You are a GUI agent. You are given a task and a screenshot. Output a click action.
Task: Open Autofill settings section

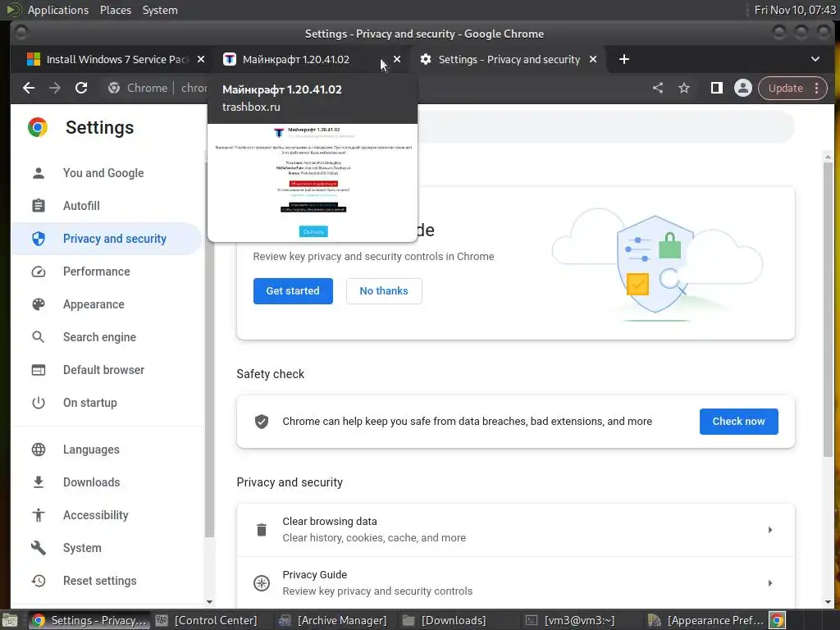(106, 206)
